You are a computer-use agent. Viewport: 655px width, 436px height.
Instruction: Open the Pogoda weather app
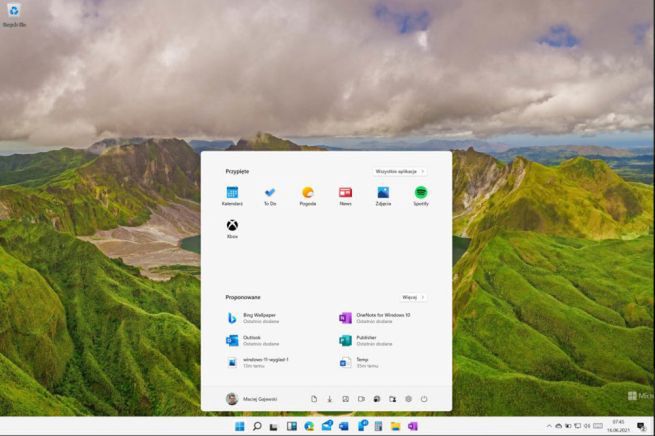(308, 196)
